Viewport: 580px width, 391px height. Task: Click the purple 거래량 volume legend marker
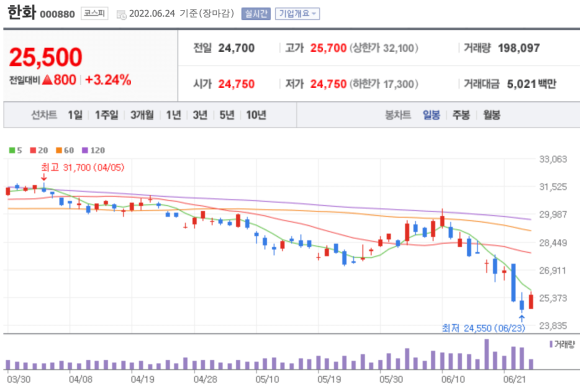[x=551, y=344]
